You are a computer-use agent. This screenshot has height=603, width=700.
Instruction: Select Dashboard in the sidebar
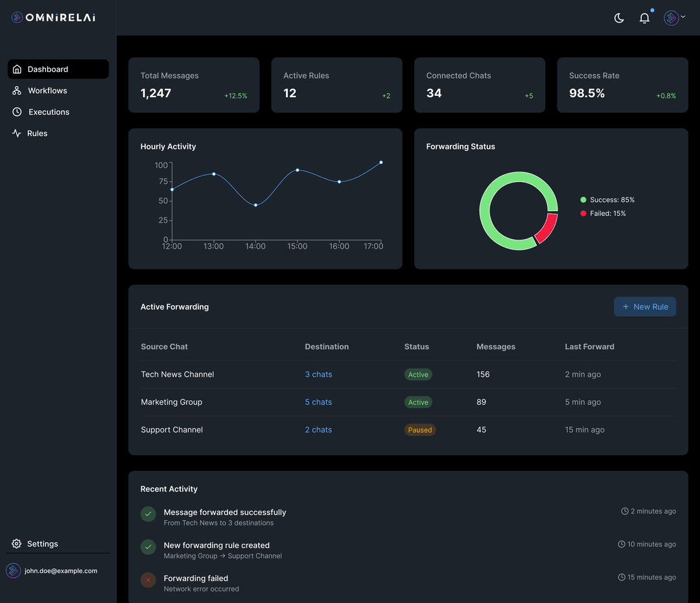[48, 69]
